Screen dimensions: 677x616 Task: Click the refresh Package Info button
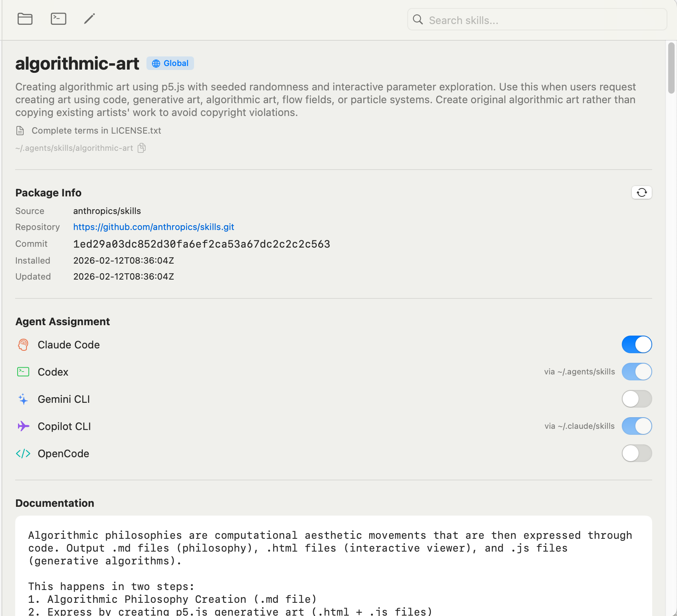tap(642, 193)
